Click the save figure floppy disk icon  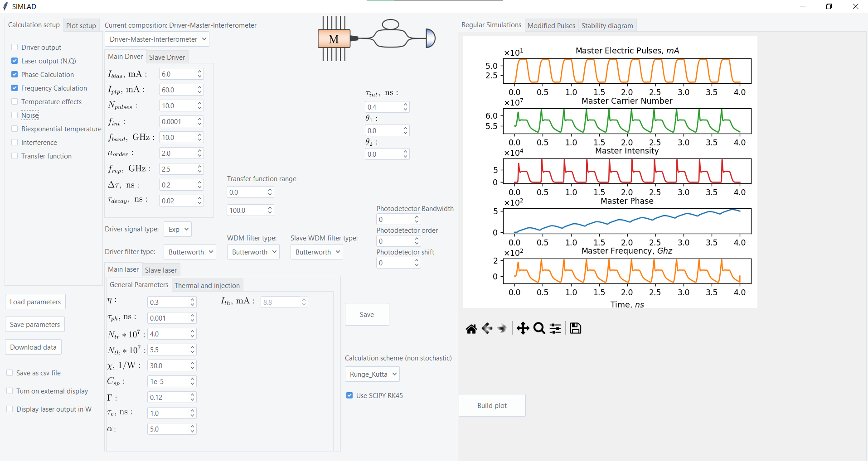pyautogui.click(x=576, y=328)
